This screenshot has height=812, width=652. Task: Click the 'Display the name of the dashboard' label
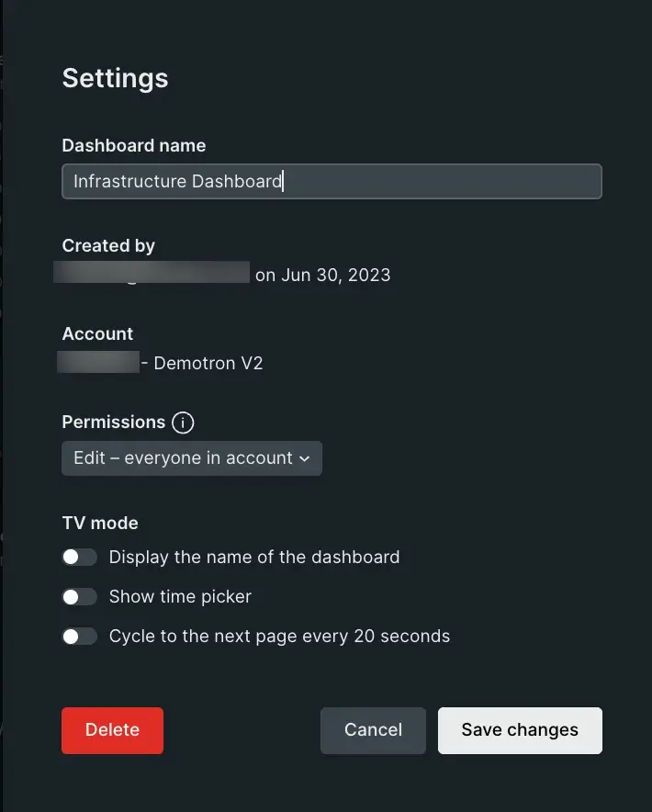click(x=253, y=557)
